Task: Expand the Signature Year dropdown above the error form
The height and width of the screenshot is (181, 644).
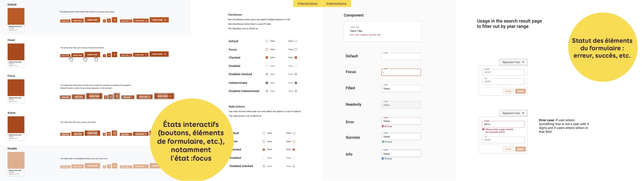Action: pyautogui.click(x=513, y=113)
